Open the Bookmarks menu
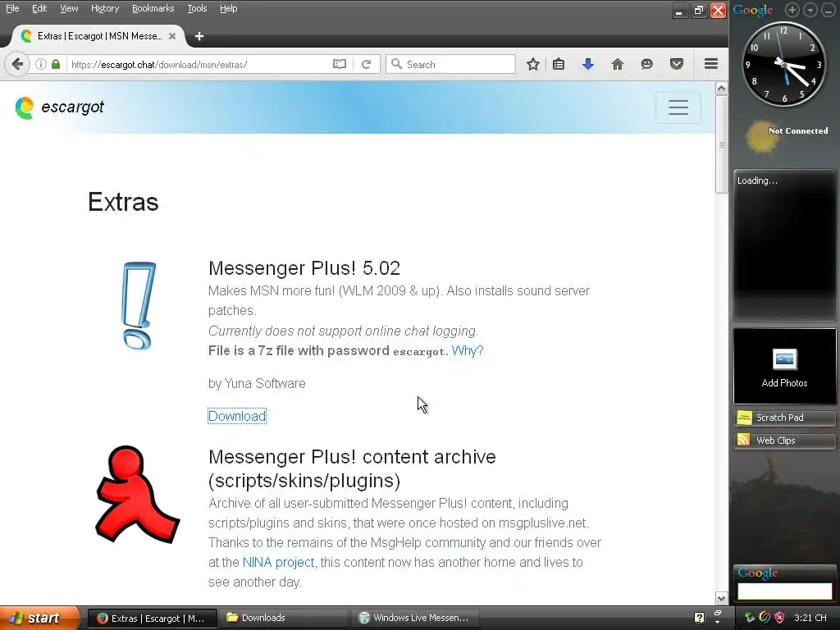The width and height of the screenshot is (840, 630). point(153,8)
